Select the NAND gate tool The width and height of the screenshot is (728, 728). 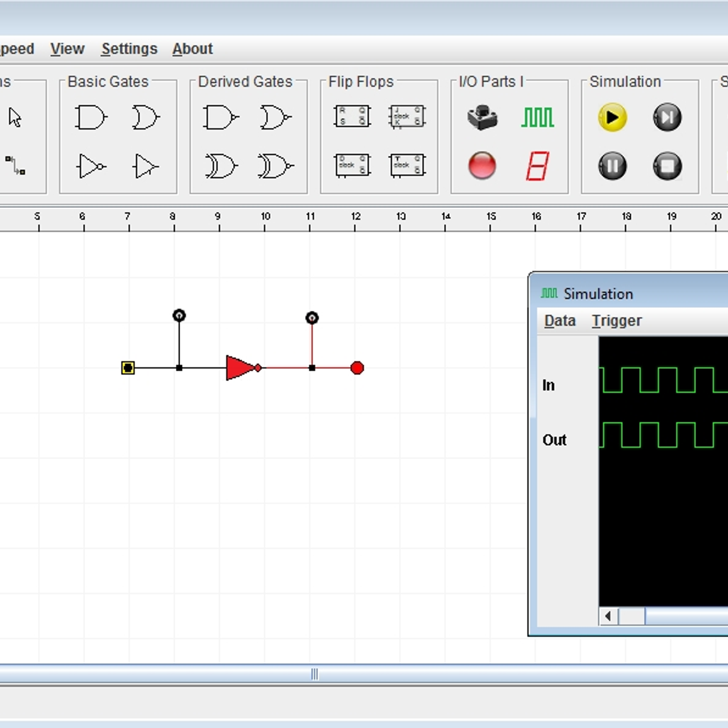tap(220, 117)
